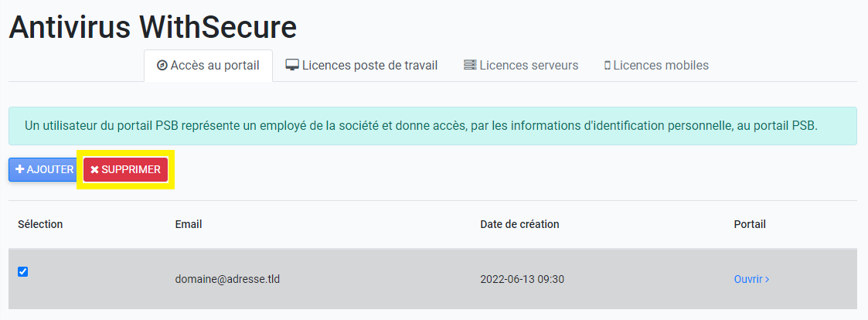Image resolution: width=868 pixels, height=320 pixels.
Task: Switch to Licences mobiles tab
Action: pos(656,66)
